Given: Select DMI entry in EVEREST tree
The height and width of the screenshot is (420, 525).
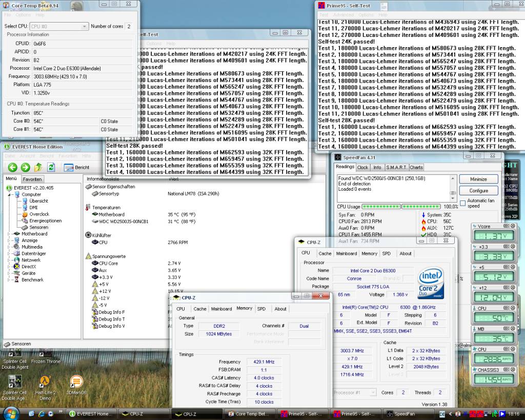Looking at the screenshot, I should [33, 207].
